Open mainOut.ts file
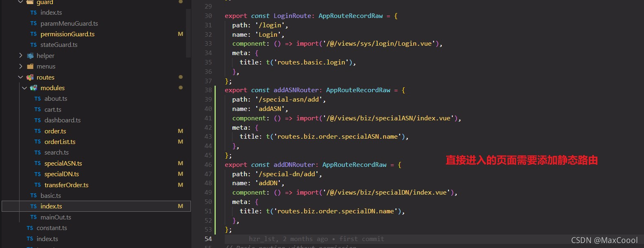 pos(56,217)
